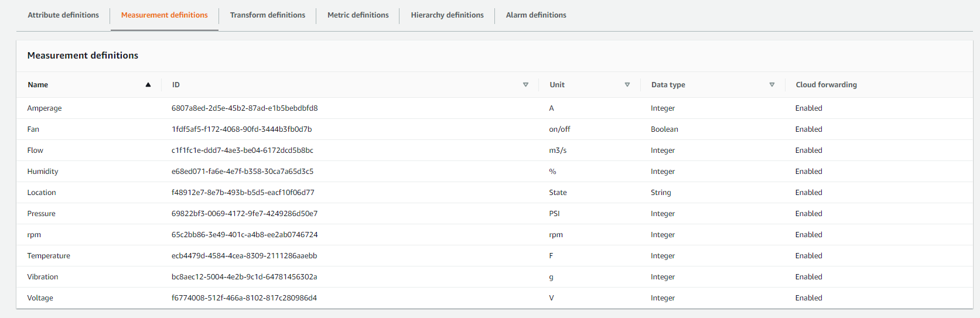Show the Alarm definitions tab
This screenshot has width=980, height=318.
click(x=536, y=15)
